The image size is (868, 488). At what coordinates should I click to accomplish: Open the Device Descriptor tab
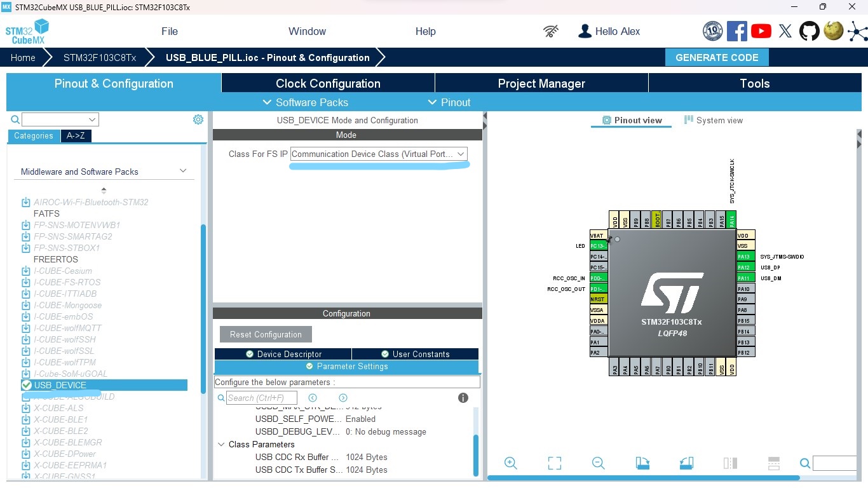pos(283,354)
